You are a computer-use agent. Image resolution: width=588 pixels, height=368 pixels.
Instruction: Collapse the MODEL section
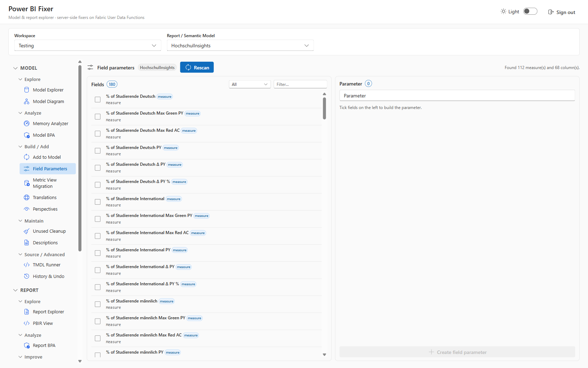pyautogui.click(x=15, y=68)
